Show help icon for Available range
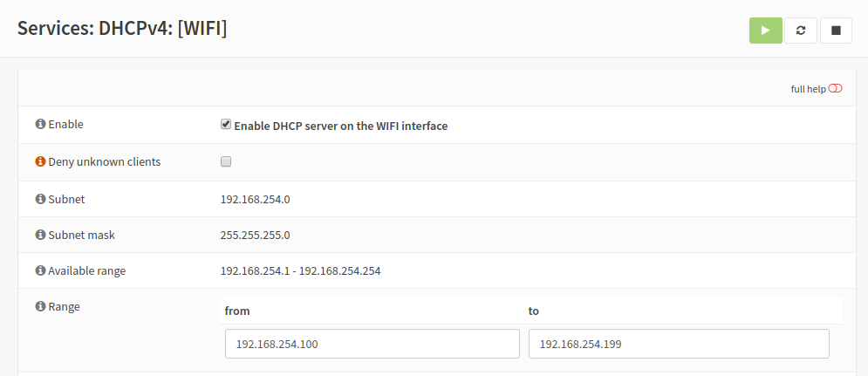 coord(40,270)
